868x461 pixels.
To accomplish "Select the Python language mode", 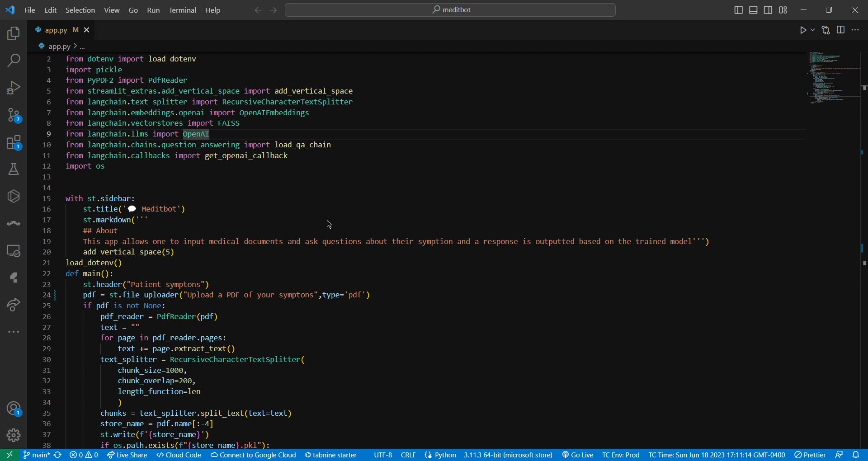I will 441,455.
